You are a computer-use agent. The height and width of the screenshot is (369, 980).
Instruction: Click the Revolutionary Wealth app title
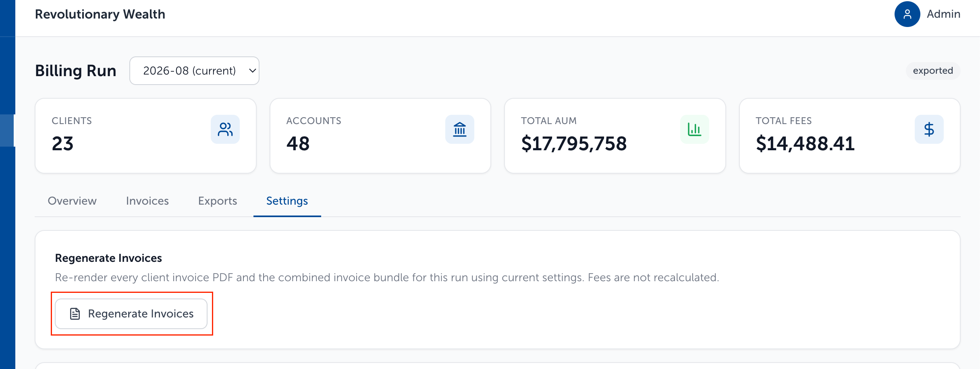pyautogui.click(x=100, y=14)
